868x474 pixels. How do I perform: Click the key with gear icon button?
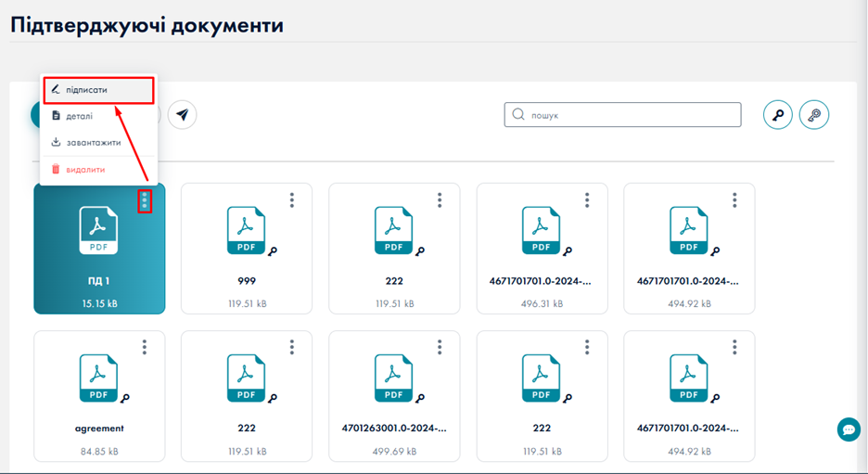point(813,115)
